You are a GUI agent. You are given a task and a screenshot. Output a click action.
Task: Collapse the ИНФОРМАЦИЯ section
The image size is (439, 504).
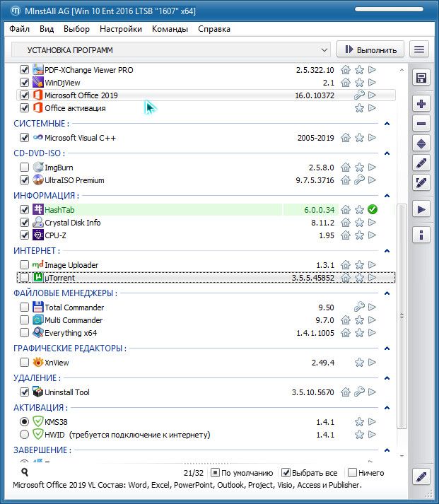(x=387, y=196)
